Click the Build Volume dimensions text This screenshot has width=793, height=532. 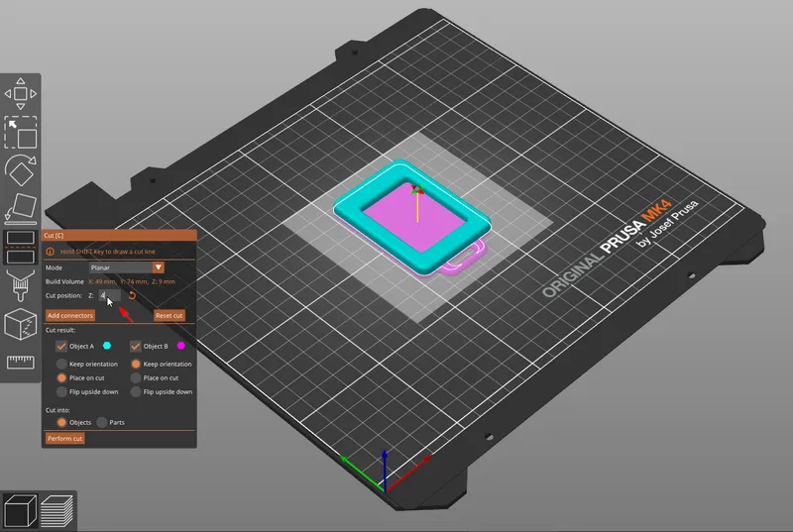coord(132,281)
